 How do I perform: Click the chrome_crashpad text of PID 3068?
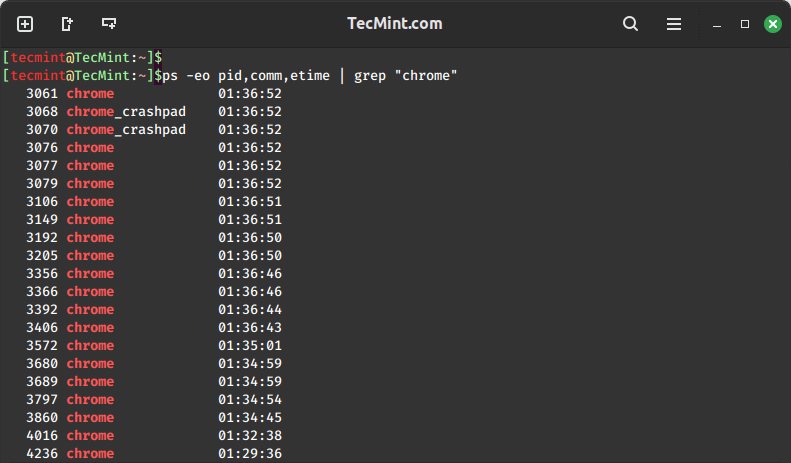(126, 111)
